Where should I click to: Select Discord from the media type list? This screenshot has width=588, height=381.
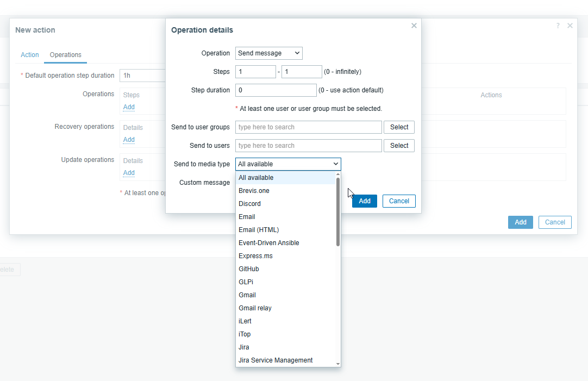point(249,204)
